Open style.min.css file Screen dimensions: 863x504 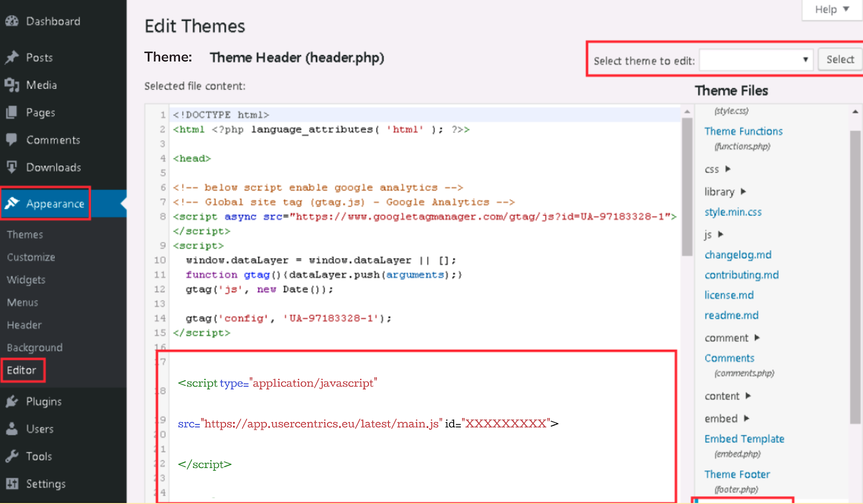pyautogui.click(x=733, y=212)
